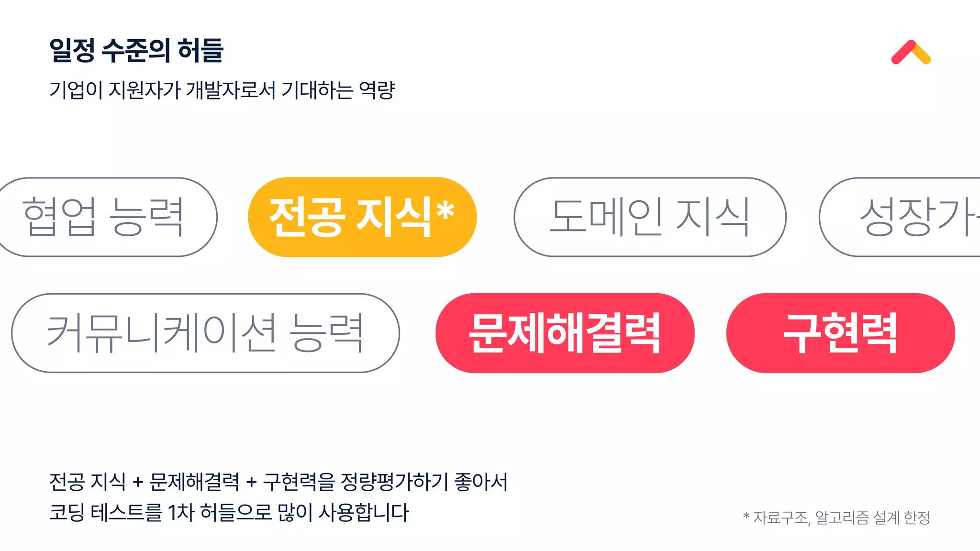Click the word 역량 in the subtitle

(x=377, y=90)
